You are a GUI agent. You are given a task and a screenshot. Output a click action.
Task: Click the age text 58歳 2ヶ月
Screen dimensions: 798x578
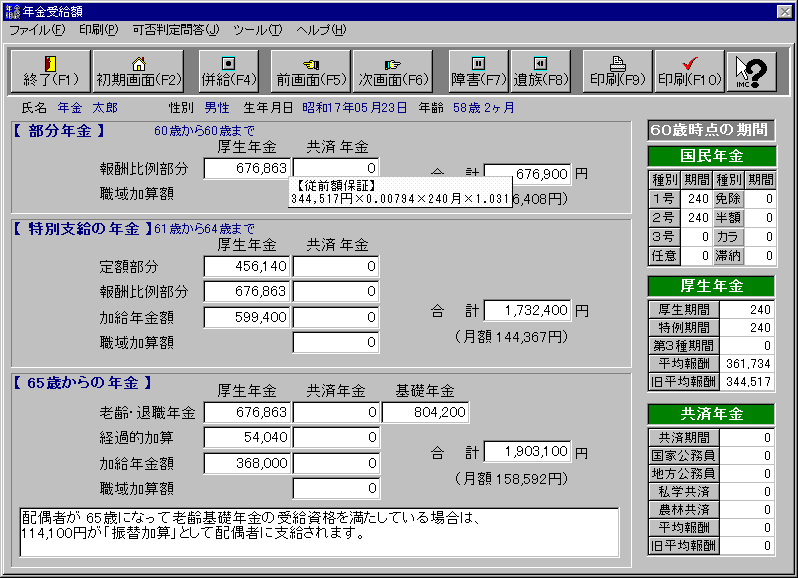[483, 108]
